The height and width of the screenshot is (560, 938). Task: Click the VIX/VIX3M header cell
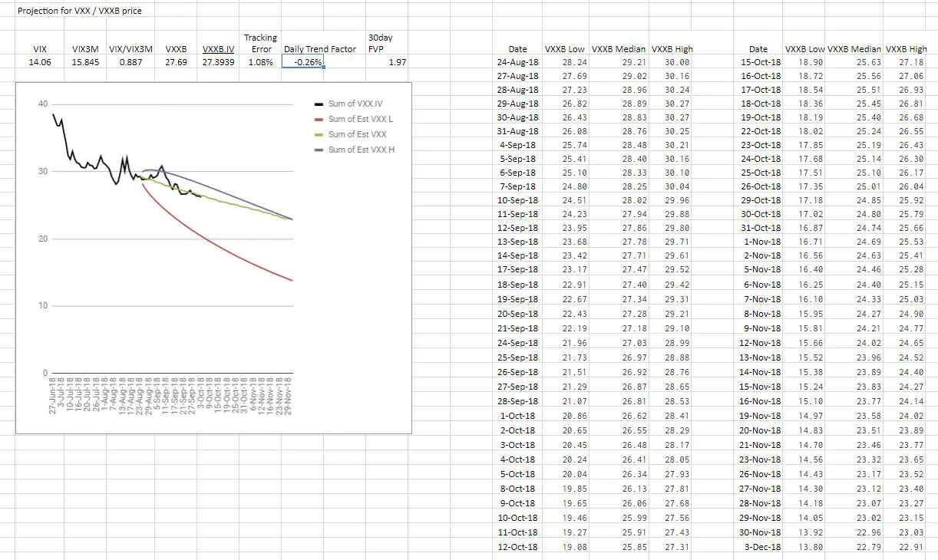click(131, 49)
